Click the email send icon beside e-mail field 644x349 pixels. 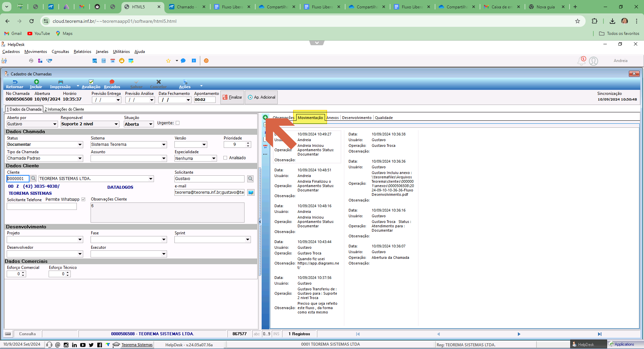(251, 192)
